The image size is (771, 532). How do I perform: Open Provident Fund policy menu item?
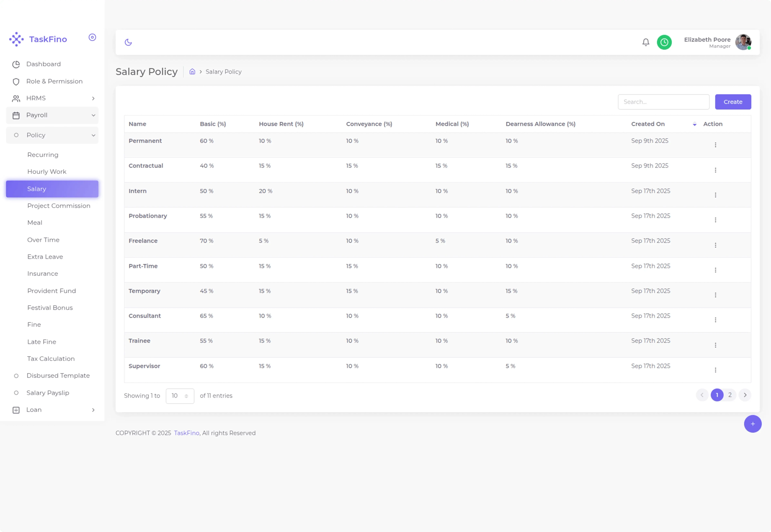pyautogui.click(x=51, y=291)
